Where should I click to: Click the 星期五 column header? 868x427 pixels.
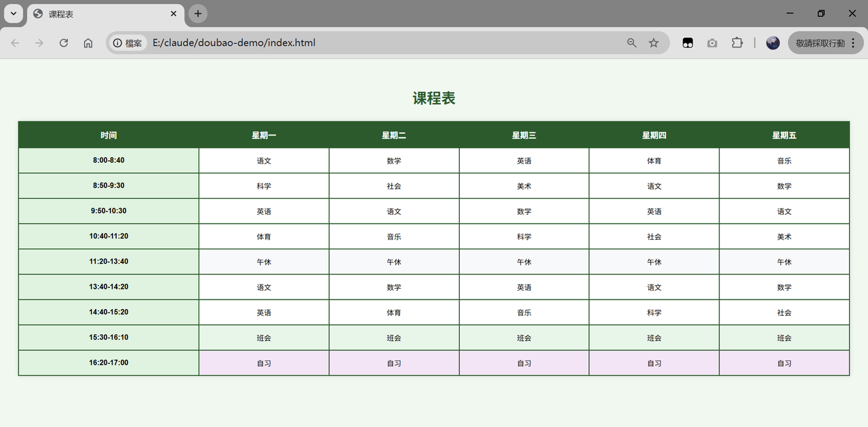point(785,136)
